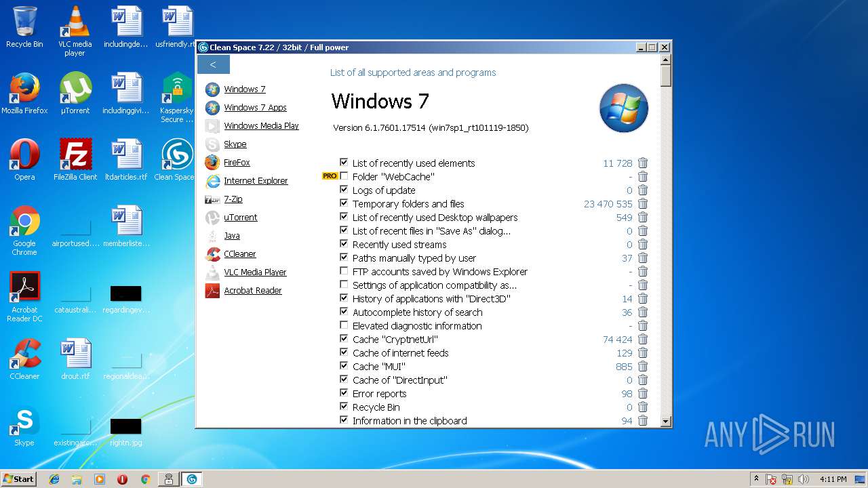Open Acrobat Reader section link
Viewport: 868px width, 488px height.
(x=253, y=291)
